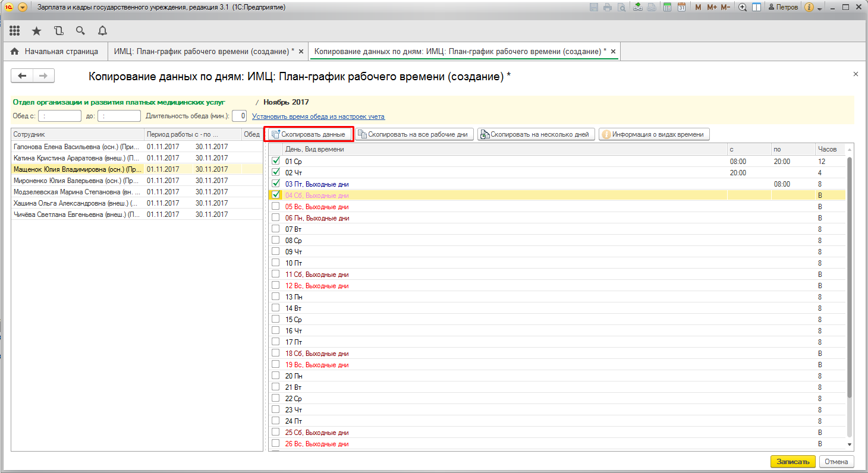Click the search magnifier icon
The height and width of the screenshot is (473, 868).
[80, 31]
